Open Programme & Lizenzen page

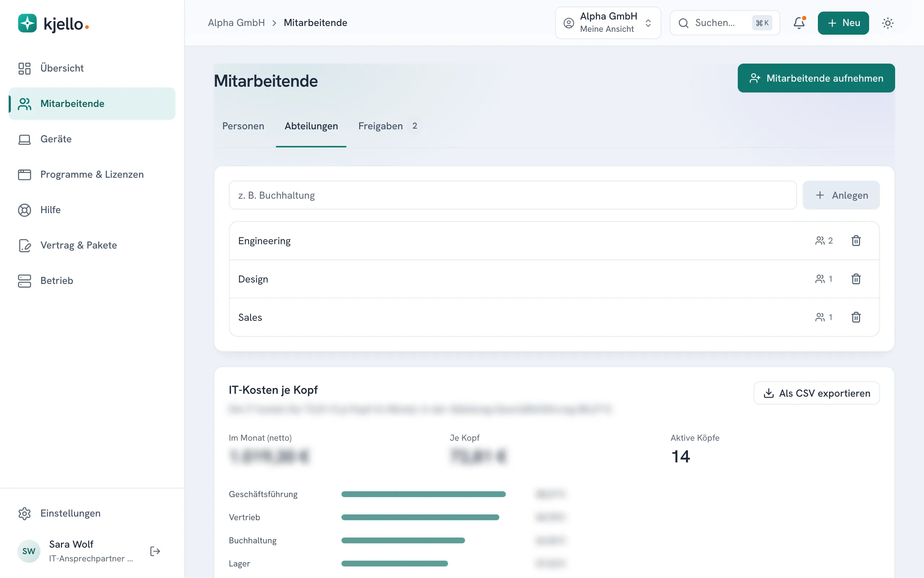point(92,174)
